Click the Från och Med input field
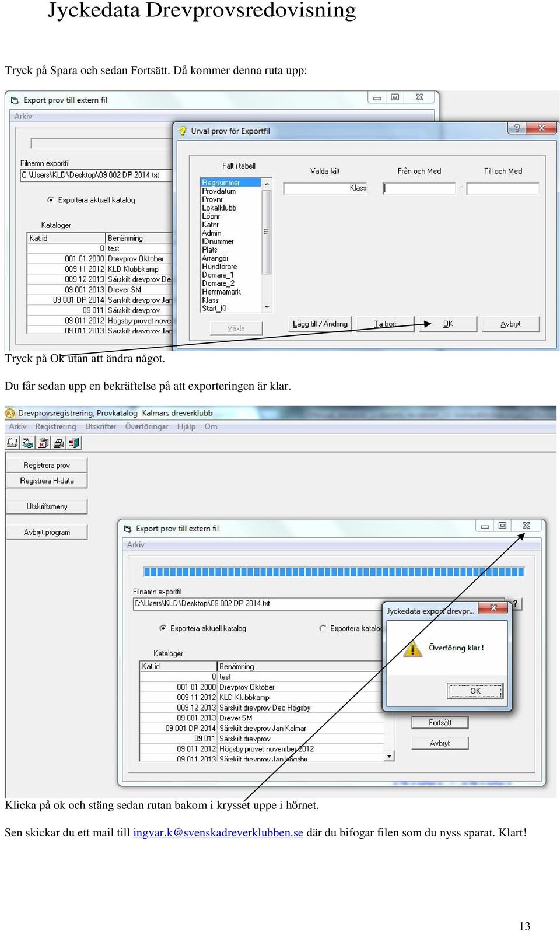560x931 pixels. point(419,188)
